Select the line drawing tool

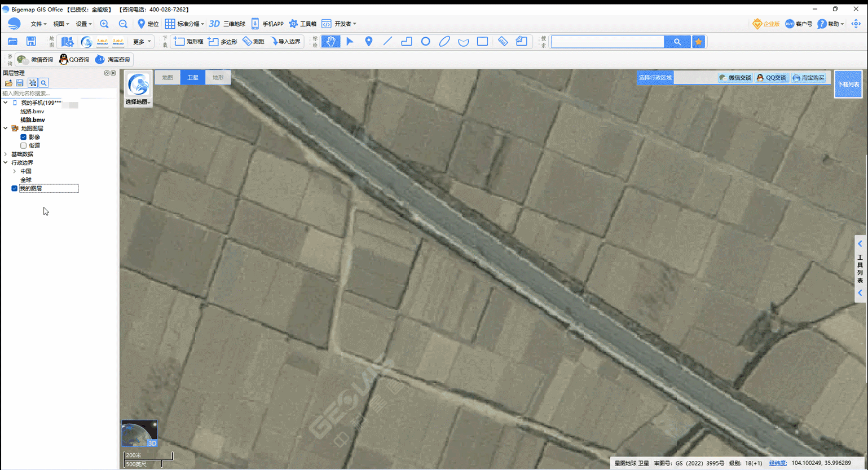click(x=387, y=42)
